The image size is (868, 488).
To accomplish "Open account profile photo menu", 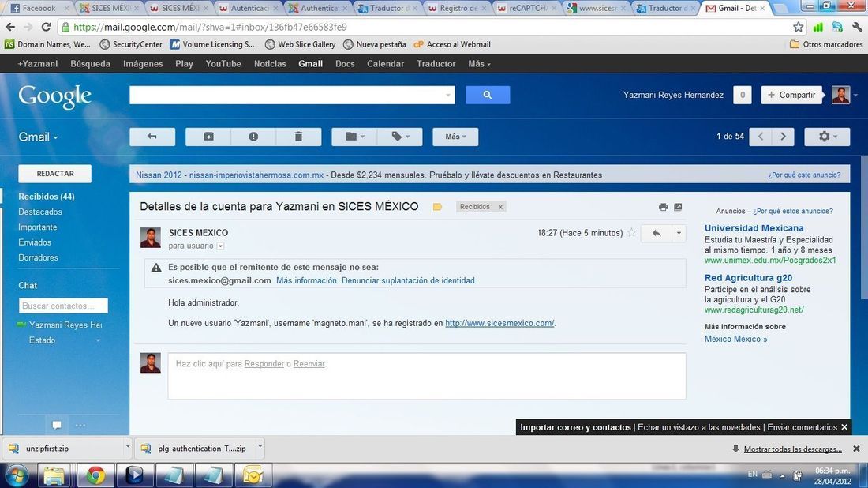I will (841, 95).
